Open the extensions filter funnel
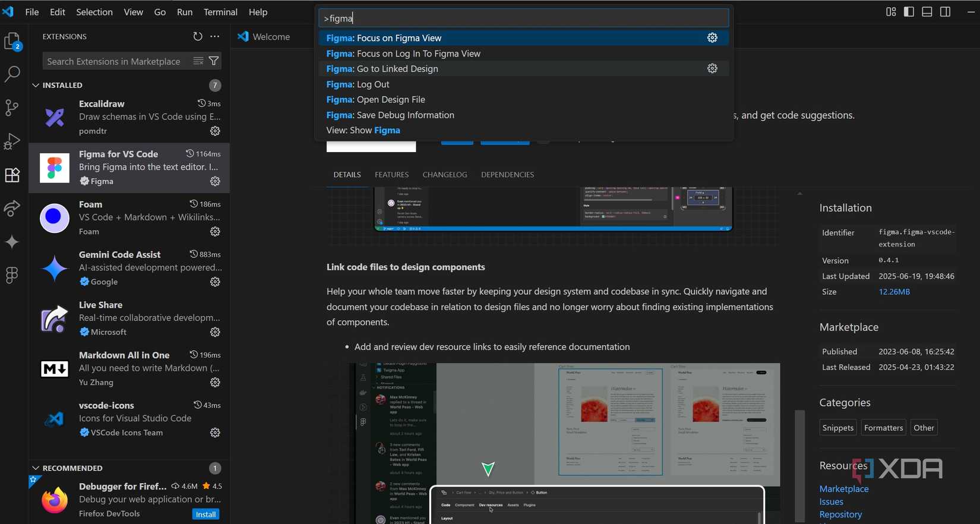The height and width of the screenshot is (524, 980). point(214,61)
